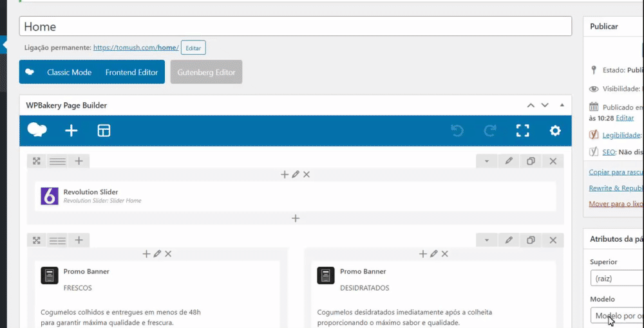Move WPBakery panel down with the arrow

[545, 105]
